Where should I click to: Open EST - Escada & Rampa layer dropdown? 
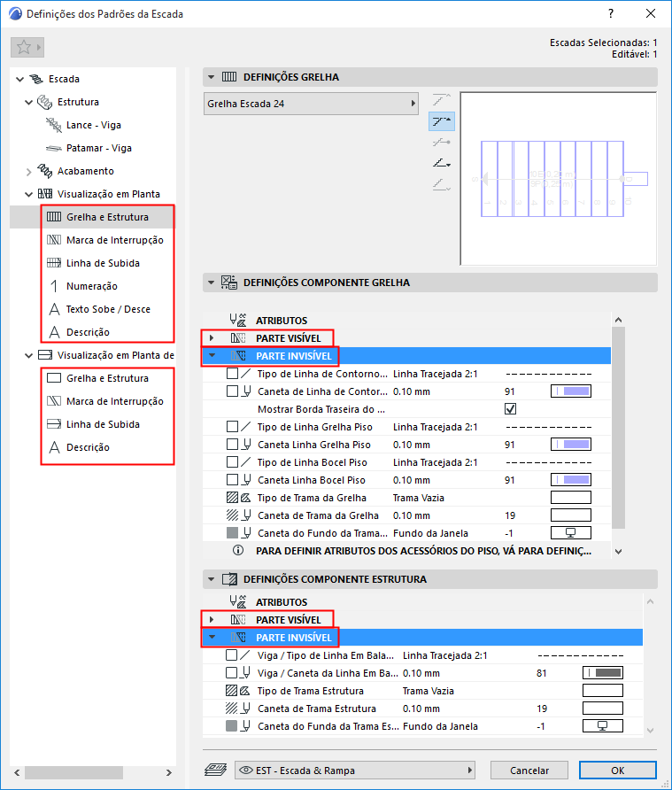tap(355, 771)
